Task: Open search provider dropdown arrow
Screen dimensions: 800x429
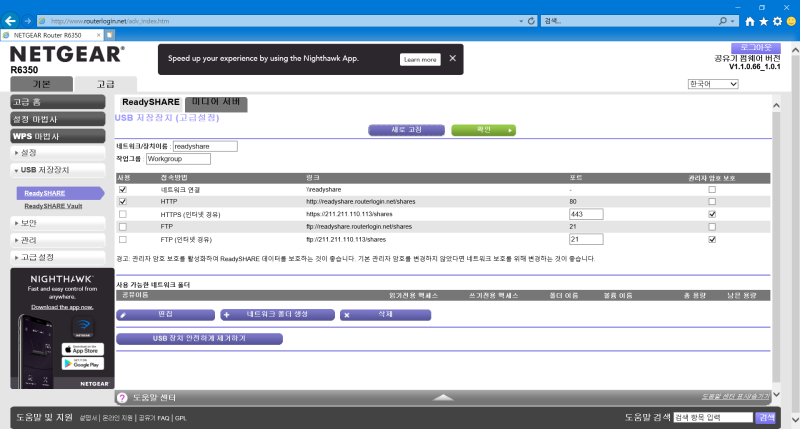Action: (x=732, y=21)
